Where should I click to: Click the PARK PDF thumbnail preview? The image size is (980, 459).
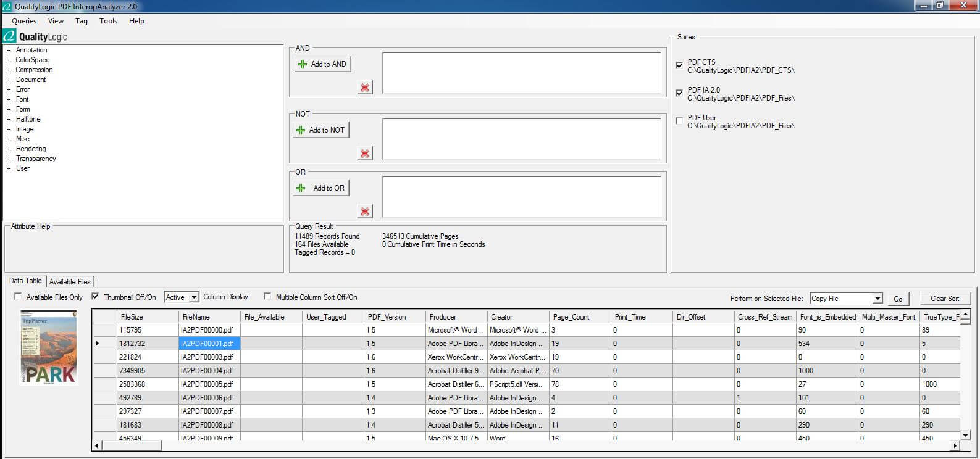(x=49, y=347)
